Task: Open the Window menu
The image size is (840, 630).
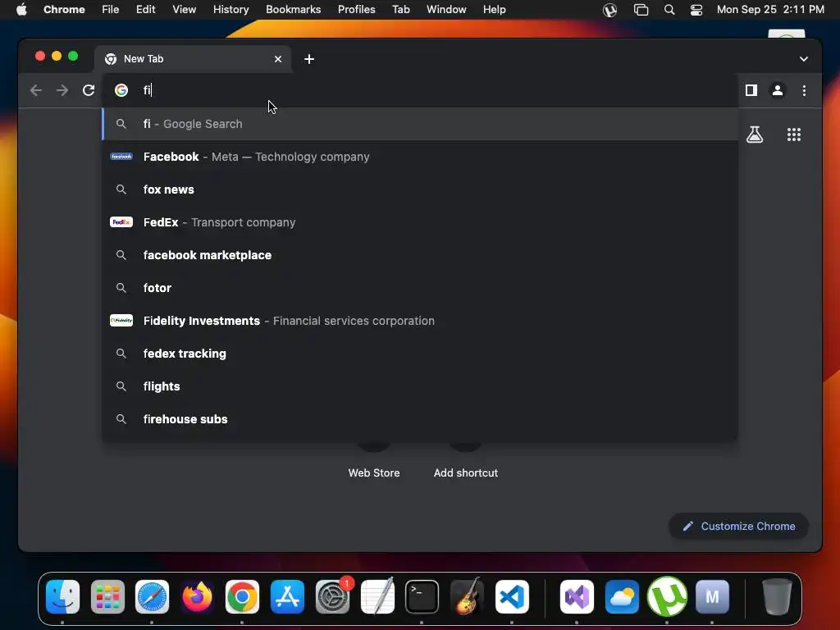Action: point(446,9)
